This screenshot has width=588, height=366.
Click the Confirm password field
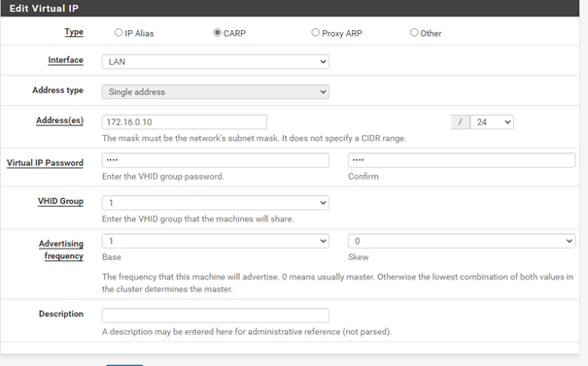pyautogui.click(x=462, y=160)
